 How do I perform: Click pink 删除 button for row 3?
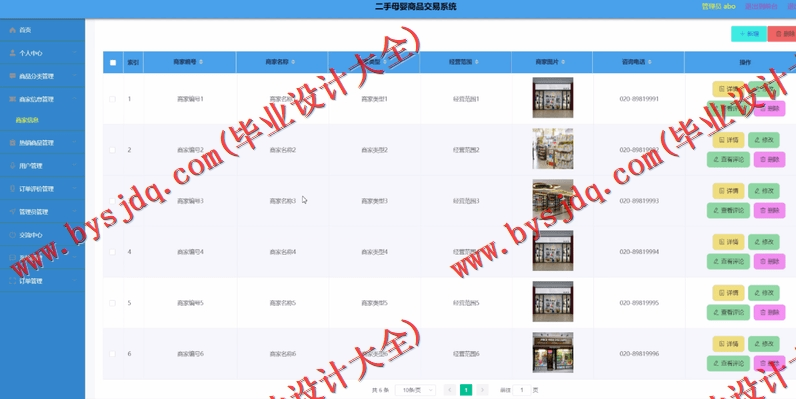770,210
